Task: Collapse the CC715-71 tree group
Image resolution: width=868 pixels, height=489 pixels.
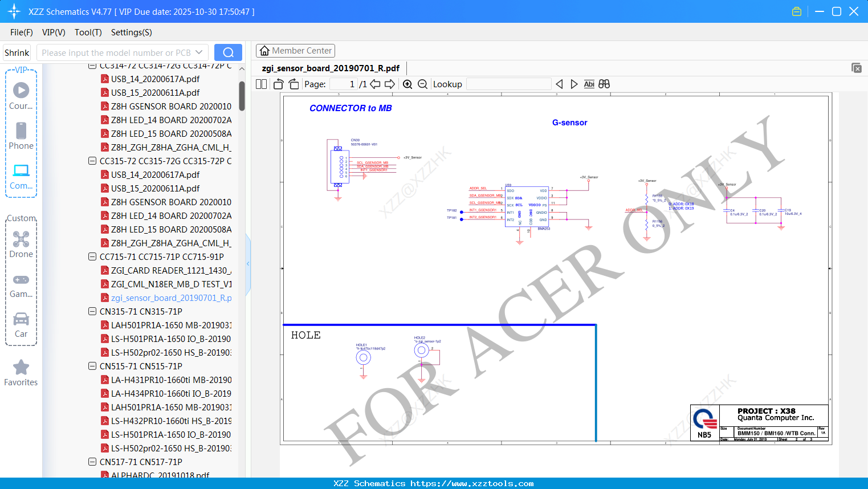Action: (92, 256)
